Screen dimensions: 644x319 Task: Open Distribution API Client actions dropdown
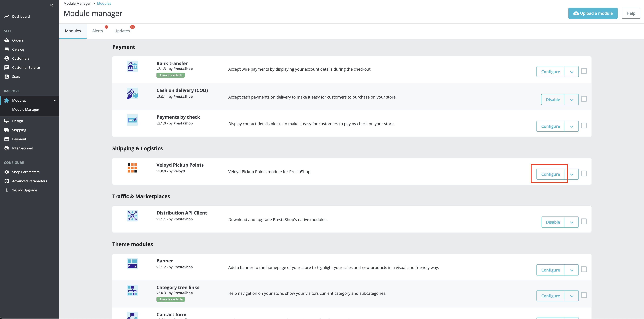click(x=572, y=222)
